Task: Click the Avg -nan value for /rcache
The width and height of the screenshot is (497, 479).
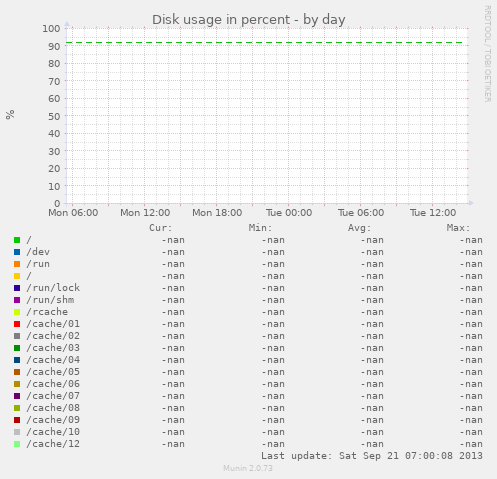Action: 372,312
